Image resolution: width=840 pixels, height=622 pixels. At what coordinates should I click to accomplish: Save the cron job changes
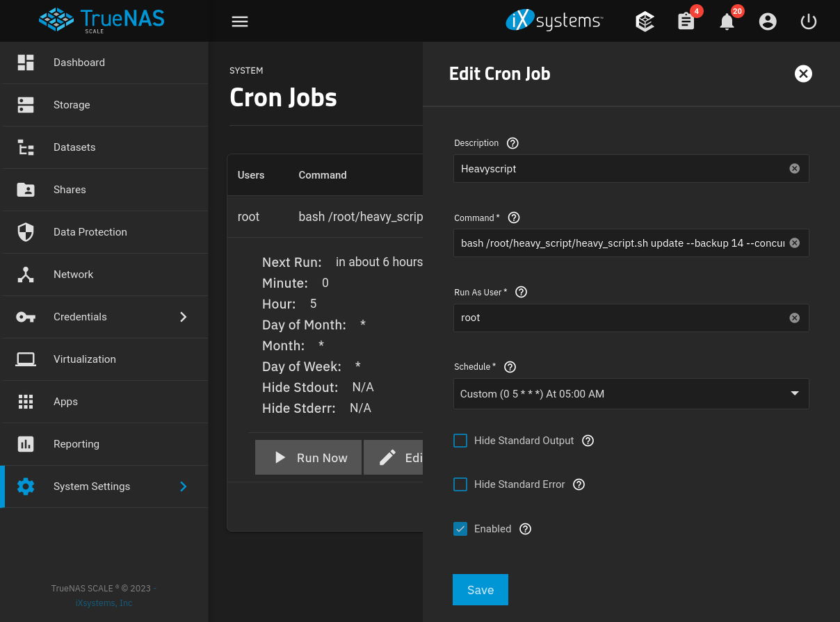pos(480,589)
